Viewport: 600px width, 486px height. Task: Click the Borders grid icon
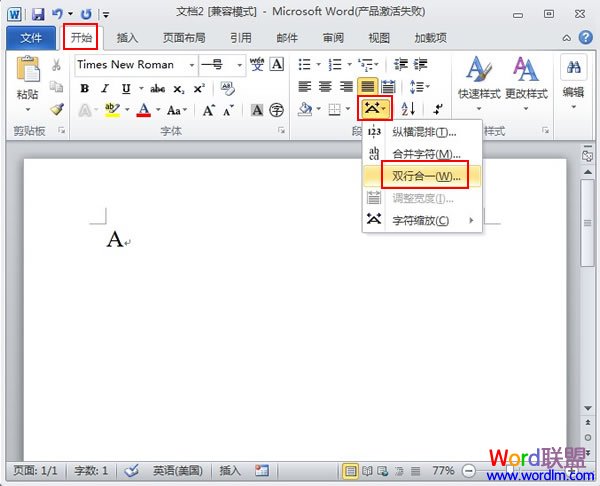[x=334, y=110]
